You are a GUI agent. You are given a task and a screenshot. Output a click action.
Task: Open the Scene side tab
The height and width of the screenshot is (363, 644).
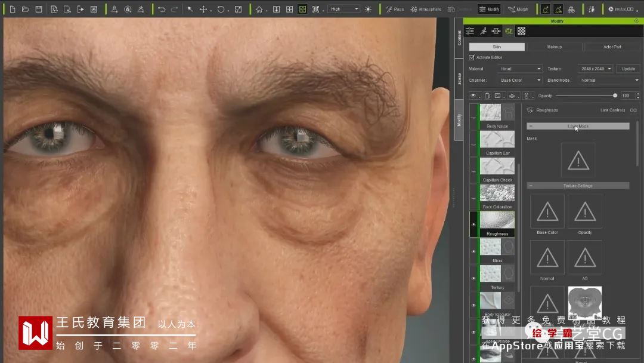click(x=459, y=79)
